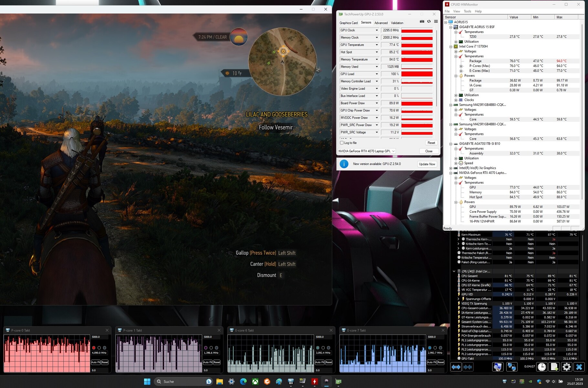Open Xbox app from the taskbar
The height and width of the screenshot is (388, 588).
[x=255, y=382]
